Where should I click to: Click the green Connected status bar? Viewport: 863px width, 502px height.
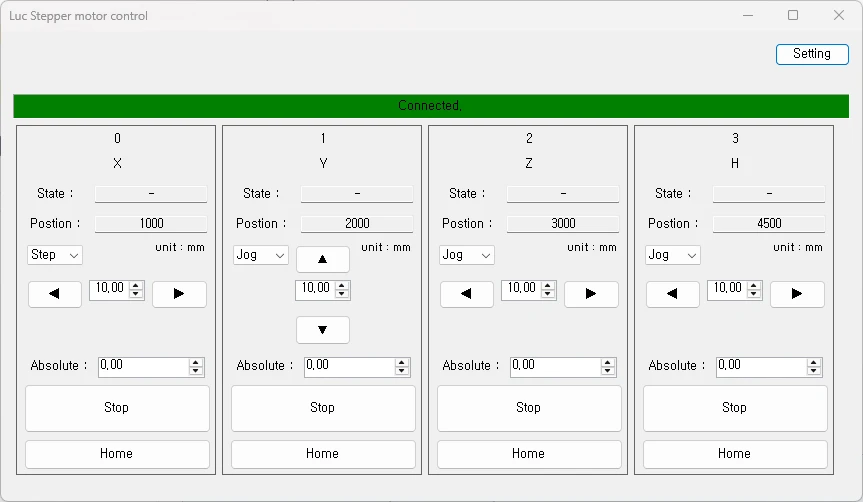pyautogui.click(x=431, y=106)
